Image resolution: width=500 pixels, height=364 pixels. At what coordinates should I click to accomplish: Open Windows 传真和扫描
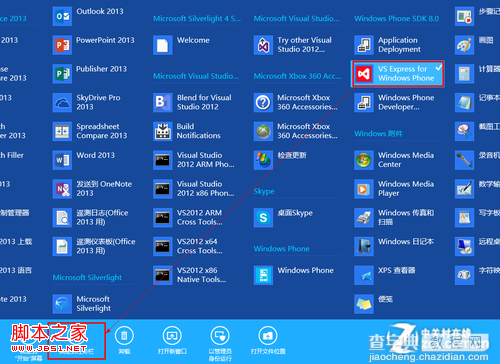[394, 217]
